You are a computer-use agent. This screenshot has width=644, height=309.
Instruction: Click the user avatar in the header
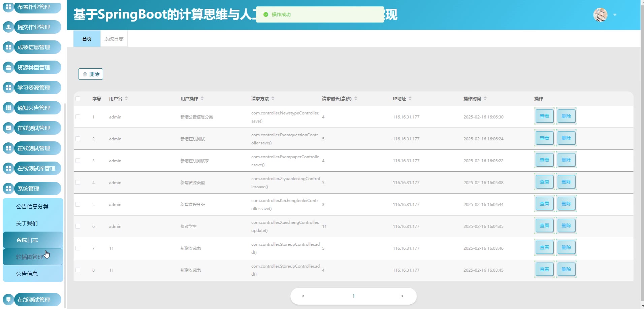pyautogui.click(x=600, y=15)
